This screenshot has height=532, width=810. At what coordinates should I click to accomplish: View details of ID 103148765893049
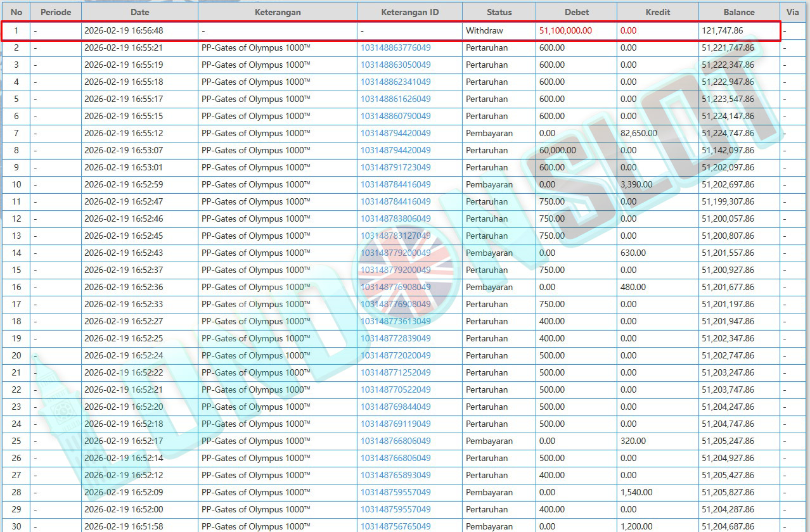point(395,475)
